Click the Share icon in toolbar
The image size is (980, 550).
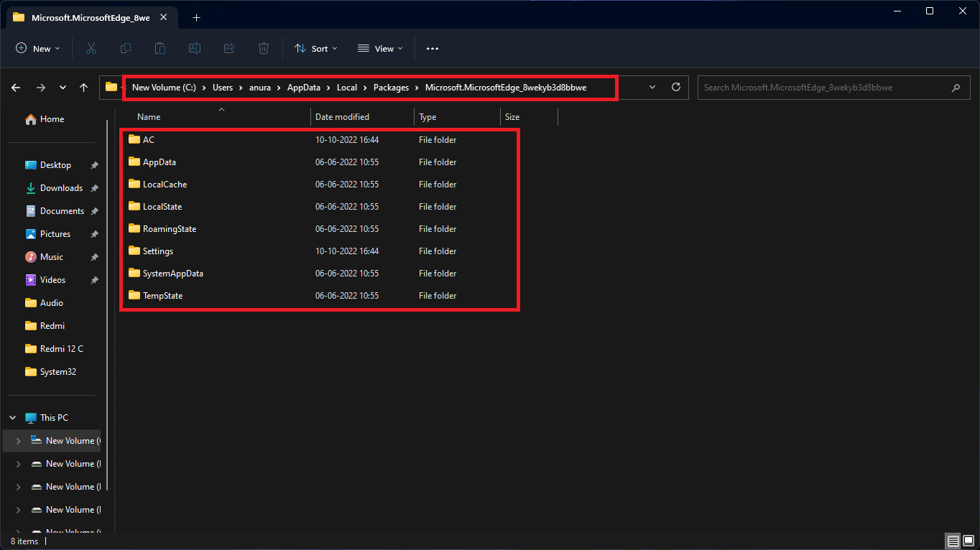pos(229,48)
